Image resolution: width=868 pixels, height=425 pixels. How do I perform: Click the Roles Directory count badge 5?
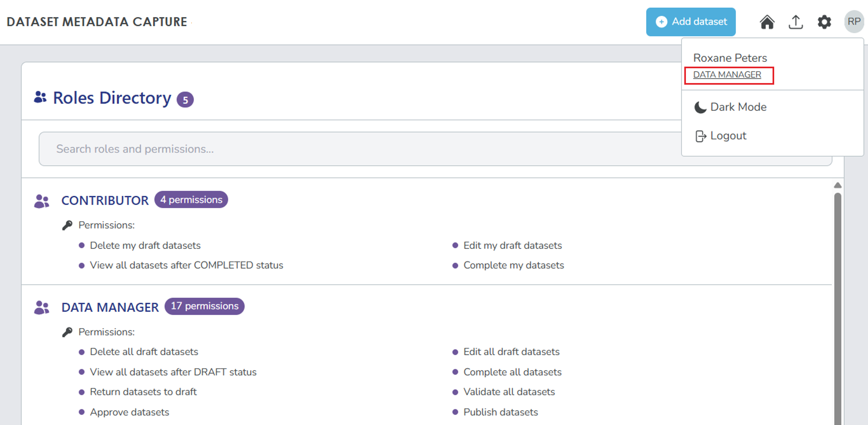185,100
